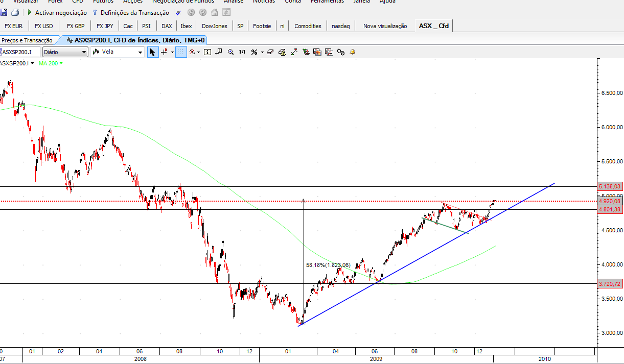Click the ASXSP200.I symbol input field
624x364 pixels.
pos(20,52)
